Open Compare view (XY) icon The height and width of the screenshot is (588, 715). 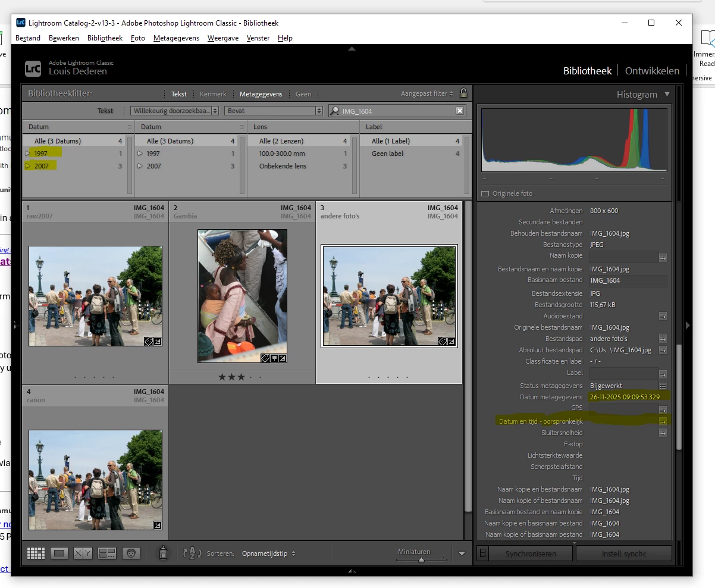83,553
